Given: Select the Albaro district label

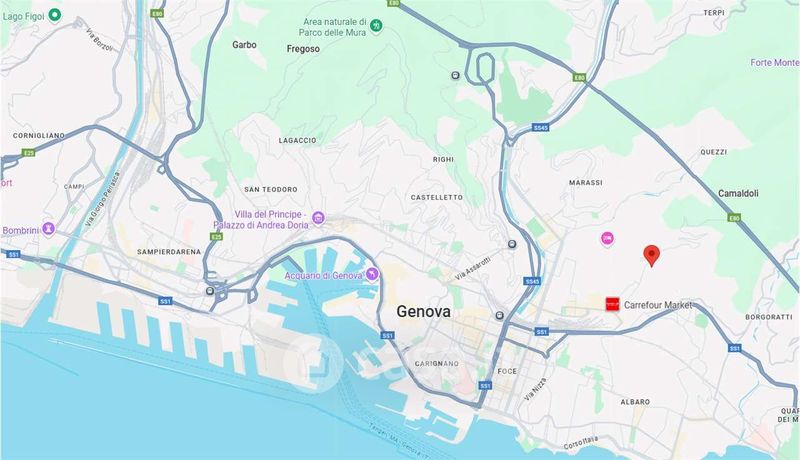Looking at the screenshot, I should [635, 402].
